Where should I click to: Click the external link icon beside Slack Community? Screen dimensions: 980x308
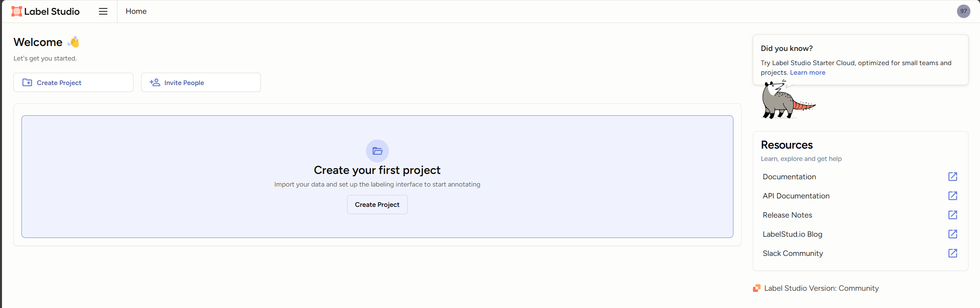click(953, 253)
